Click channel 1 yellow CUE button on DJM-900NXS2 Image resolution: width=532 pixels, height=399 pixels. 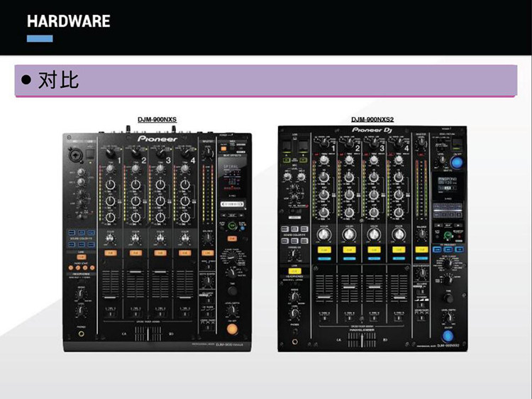pyautogui.click(x=324, y=250)
